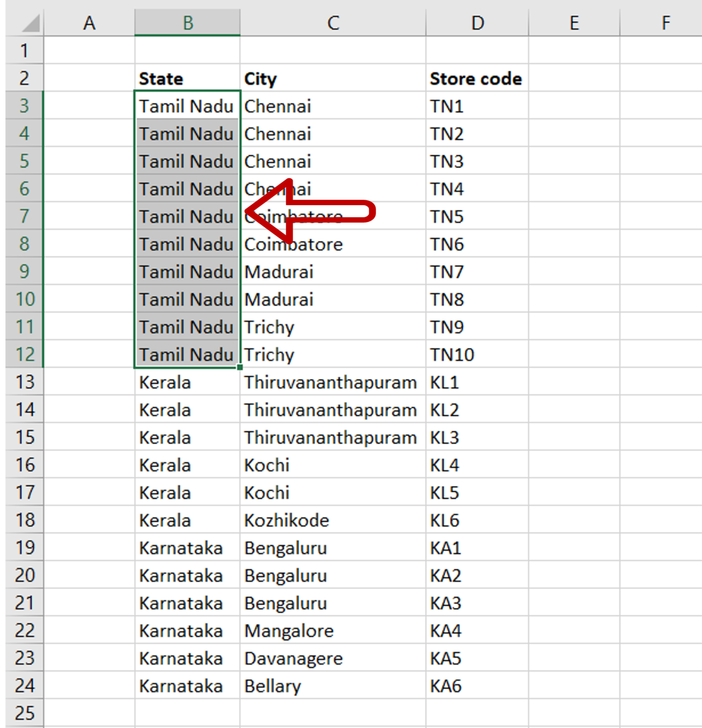This screenshot has width=702, height=728.
Task: Click Trichy cell in row 12
Action: pos(333,354)
